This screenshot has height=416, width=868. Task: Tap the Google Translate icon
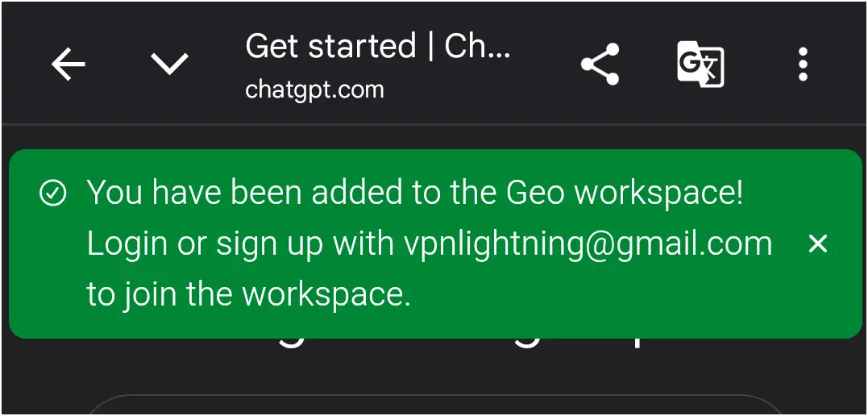[701, 64]
